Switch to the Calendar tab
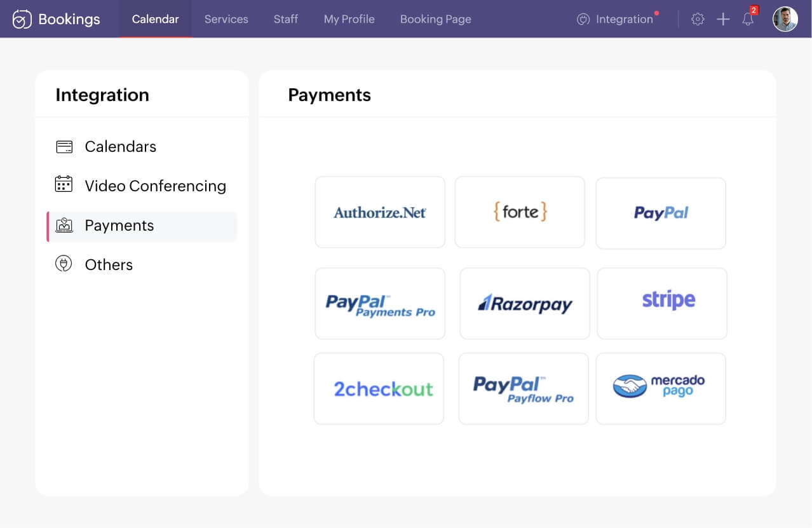The width and height of the screenshot is (812, 528). click(x=156, y=19)
